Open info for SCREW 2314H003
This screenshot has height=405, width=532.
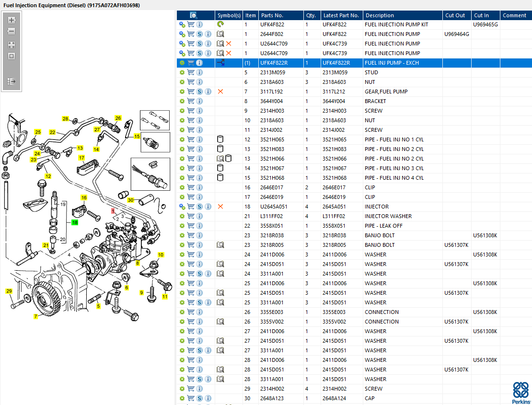pyautogui.click(x=199, y=111)
